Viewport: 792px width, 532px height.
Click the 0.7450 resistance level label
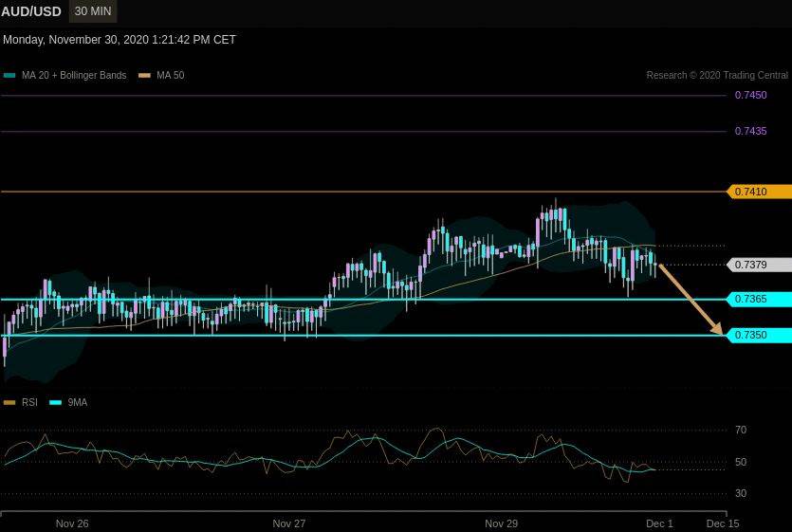coord(750,95)
